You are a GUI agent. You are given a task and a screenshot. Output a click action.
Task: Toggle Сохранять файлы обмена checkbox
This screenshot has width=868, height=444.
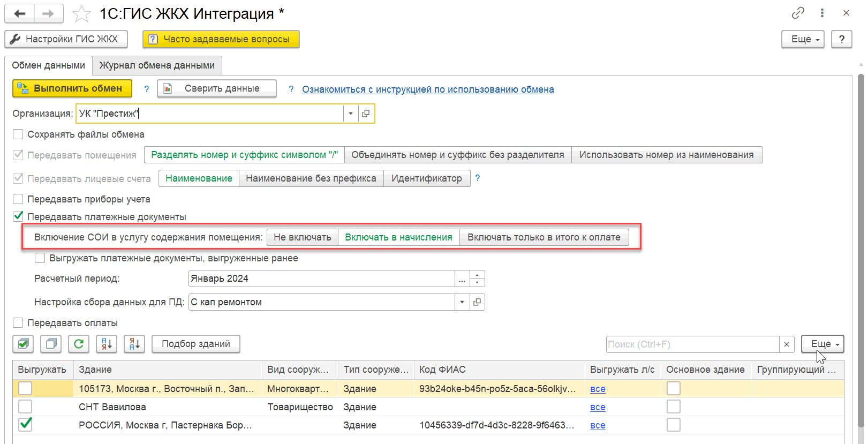[18, 134]
